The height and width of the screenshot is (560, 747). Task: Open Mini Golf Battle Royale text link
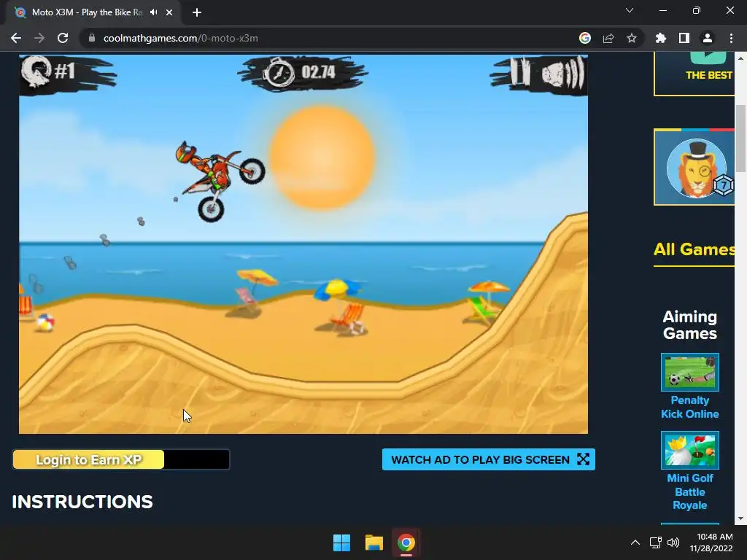(690, 491)
